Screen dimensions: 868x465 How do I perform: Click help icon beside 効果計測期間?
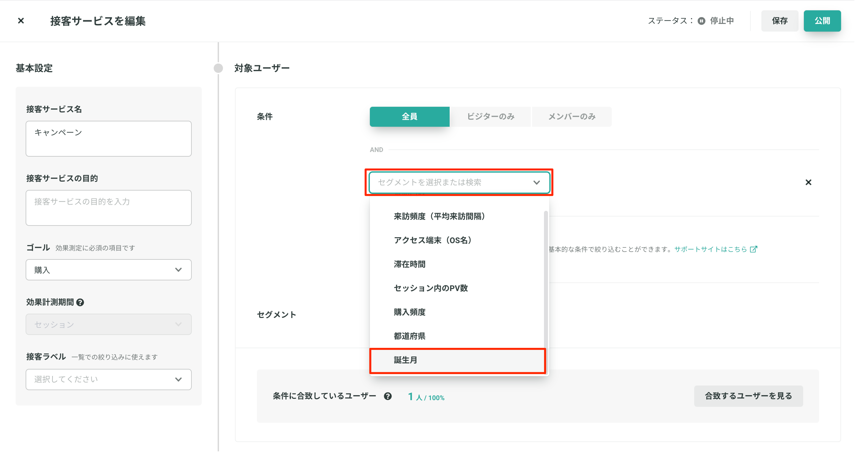[80, 302]
